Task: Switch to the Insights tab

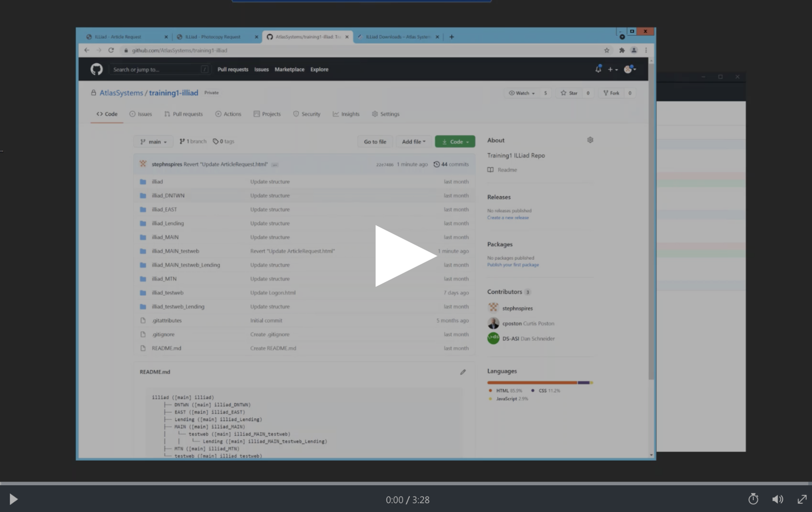Action: (346, 114)
